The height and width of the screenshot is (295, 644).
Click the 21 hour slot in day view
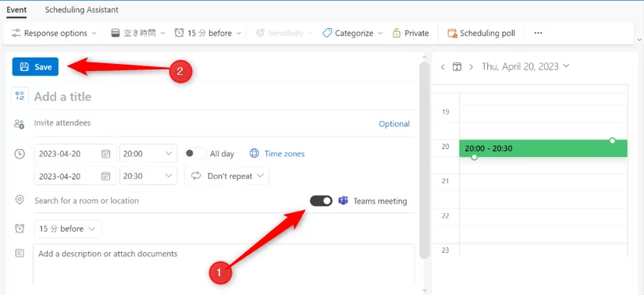click(x=543, y=192)
